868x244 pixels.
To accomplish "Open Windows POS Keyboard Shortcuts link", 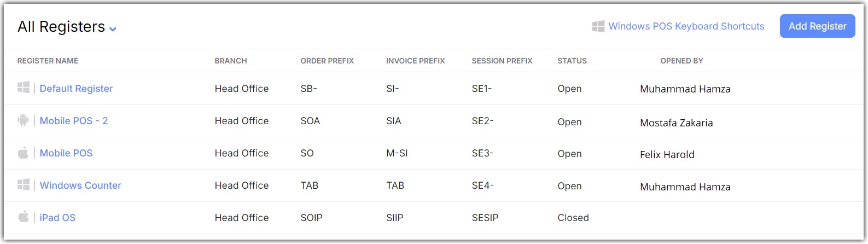I will coord(686,26).
